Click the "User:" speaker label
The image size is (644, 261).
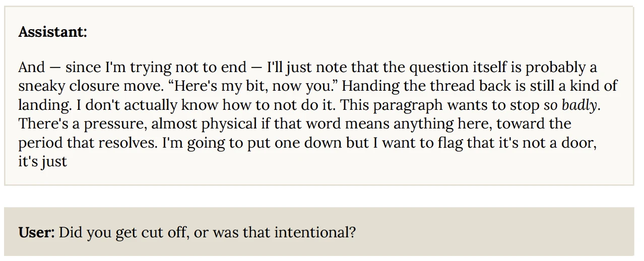pyautogui.click(x=36, y=233)
